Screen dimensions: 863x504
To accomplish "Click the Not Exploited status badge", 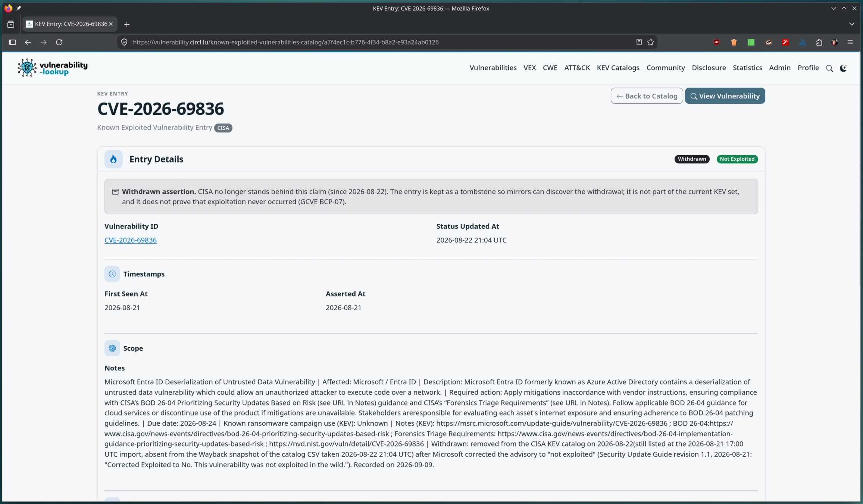I will [x=737, y=159].
